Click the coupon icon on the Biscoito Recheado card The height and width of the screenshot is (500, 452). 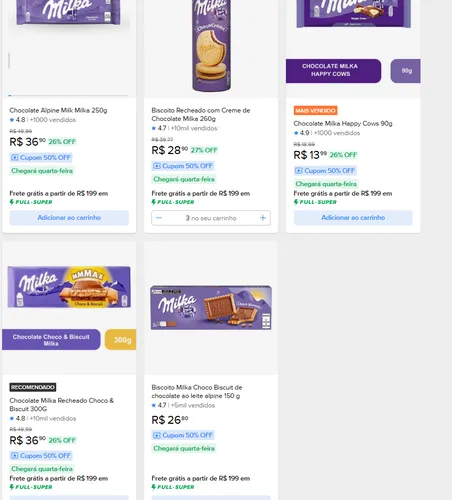157,166
